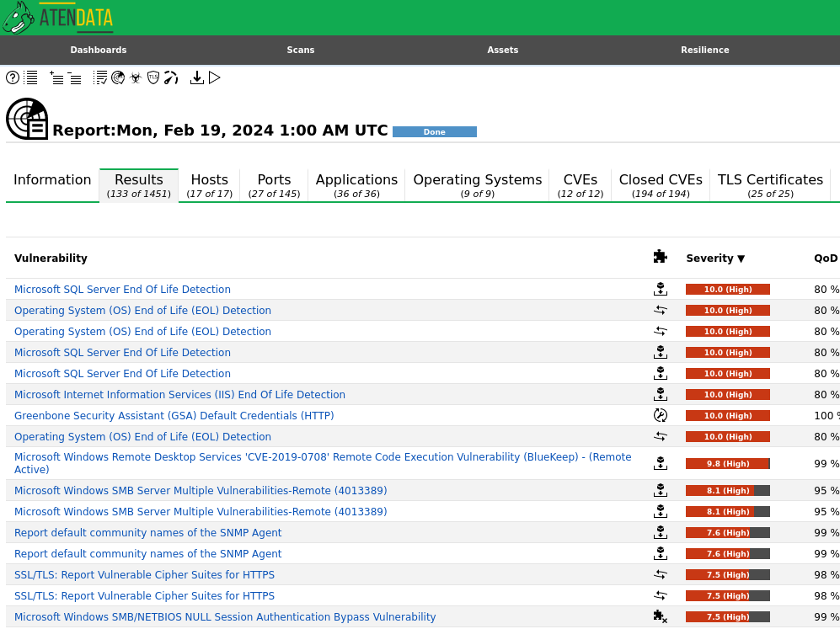840x629 pixels.
Task: Open the TLS shield certificates icon
Action: tap(152, 77)
